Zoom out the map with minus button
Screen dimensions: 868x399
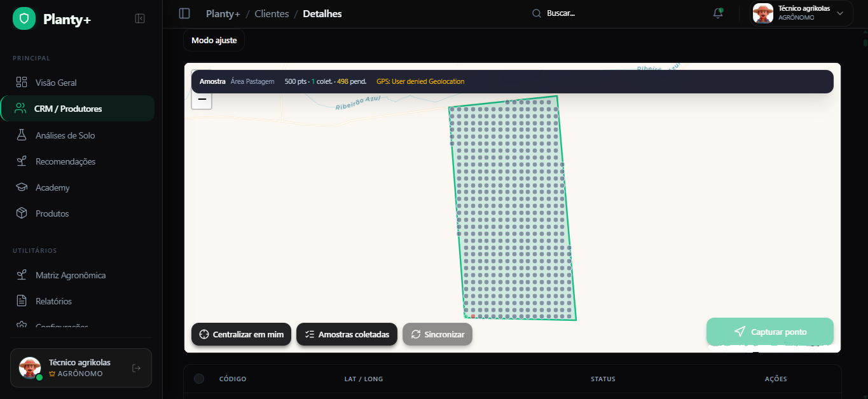tap(202, 99)
